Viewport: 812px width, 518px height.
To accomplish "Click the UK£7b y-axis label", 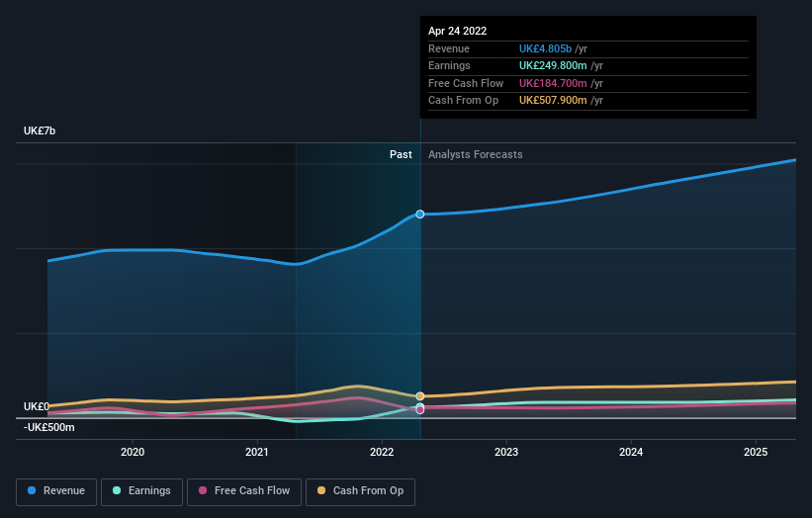I will (x=40, y=130).
